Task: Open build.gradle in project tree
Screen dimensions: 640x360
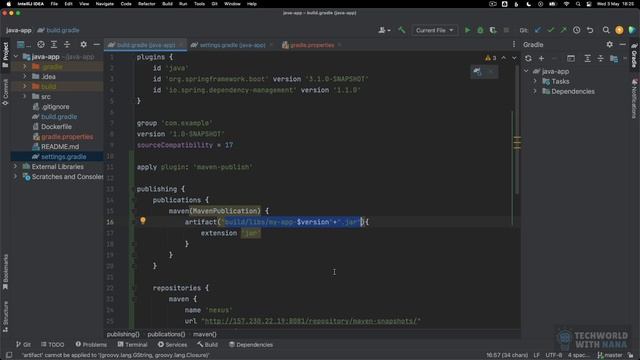Action: coord(59,117)
